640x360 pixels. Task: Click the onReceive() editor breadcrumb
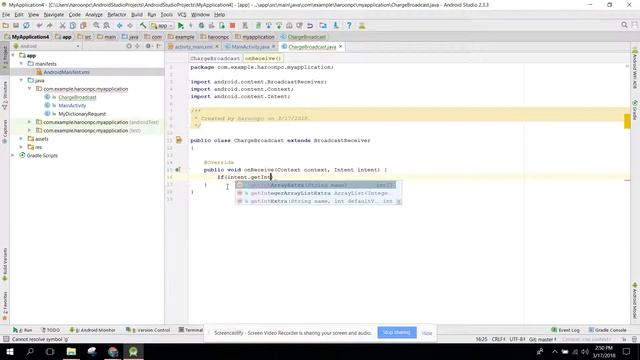click(x=263, y=58)
